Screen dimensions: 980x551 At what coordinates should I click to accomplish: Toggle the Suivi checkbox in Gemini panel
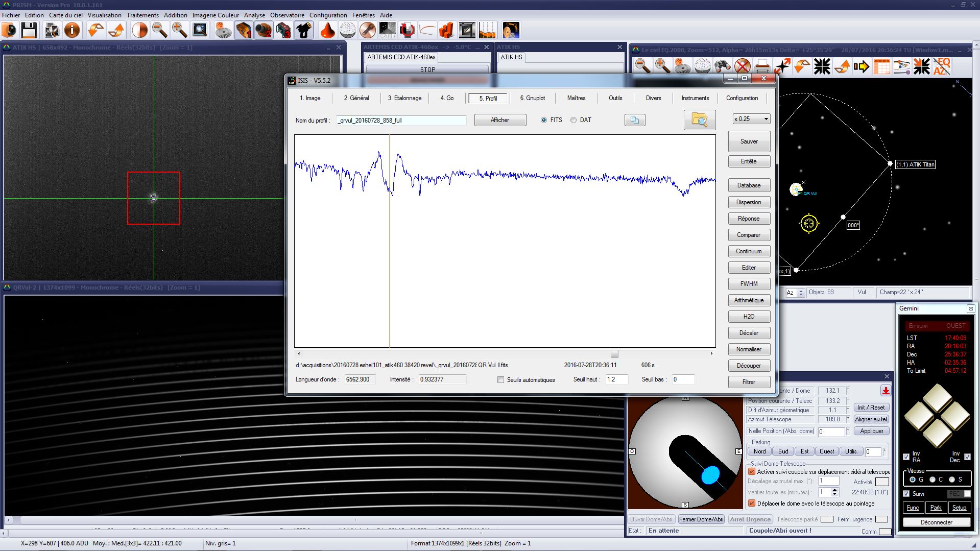point(906,493)
